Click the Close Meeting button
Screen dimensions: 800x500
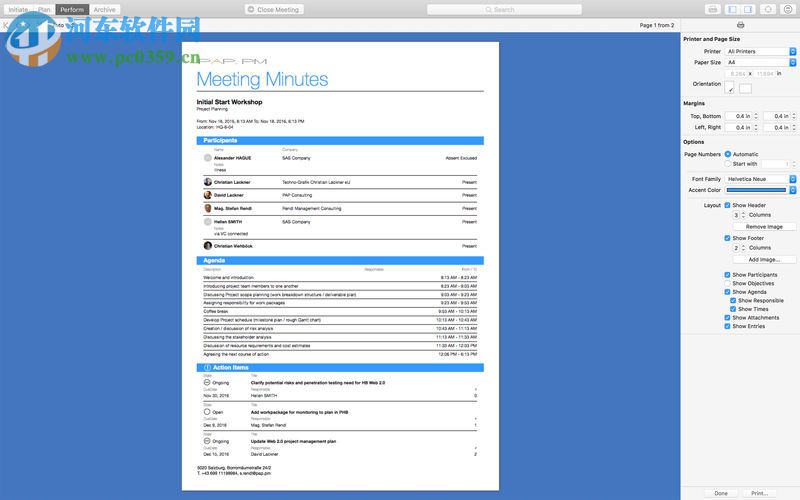[x=274, y=10]
